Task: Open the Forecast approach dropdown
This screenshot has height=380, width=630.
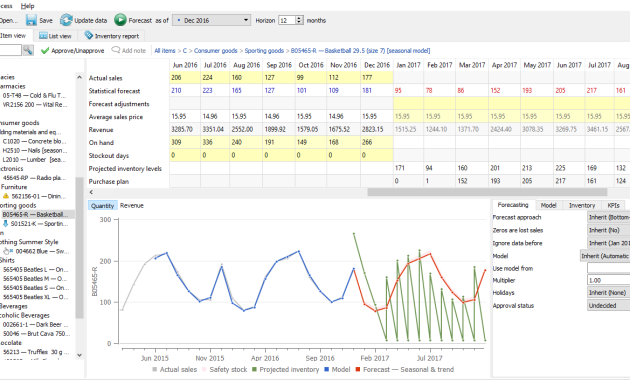Action: [x=608, y=217]
